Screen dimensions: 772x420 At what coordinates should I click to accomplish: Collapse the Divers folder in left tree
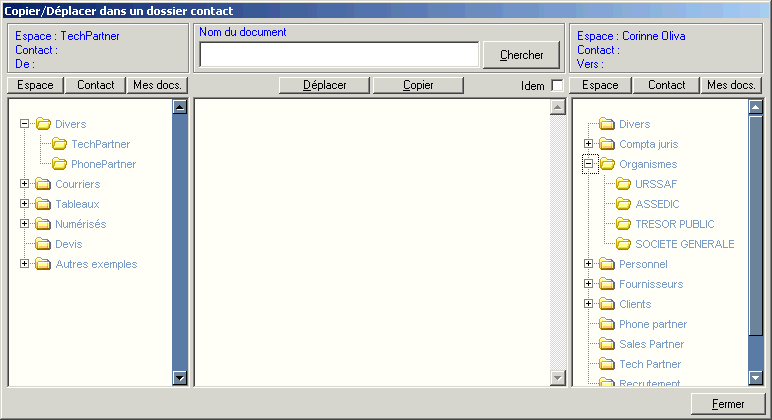coord(24,124)
